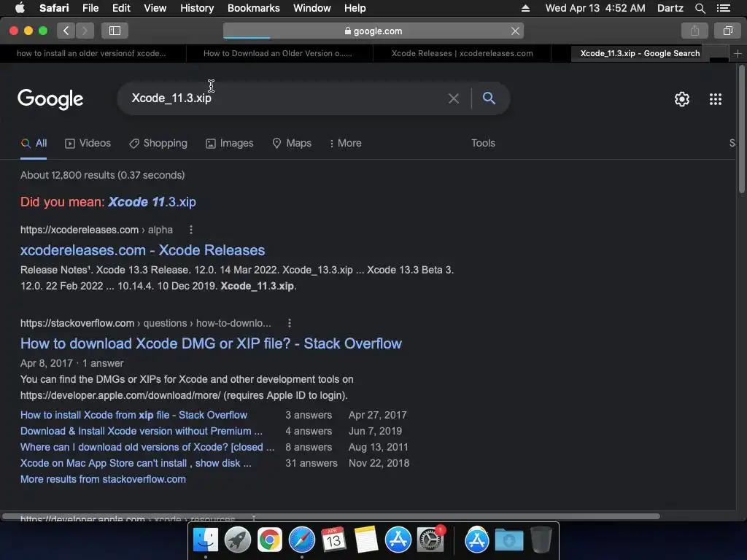Open the Edit menu
This screenshot has width=747, height=560.
(121, 8)
